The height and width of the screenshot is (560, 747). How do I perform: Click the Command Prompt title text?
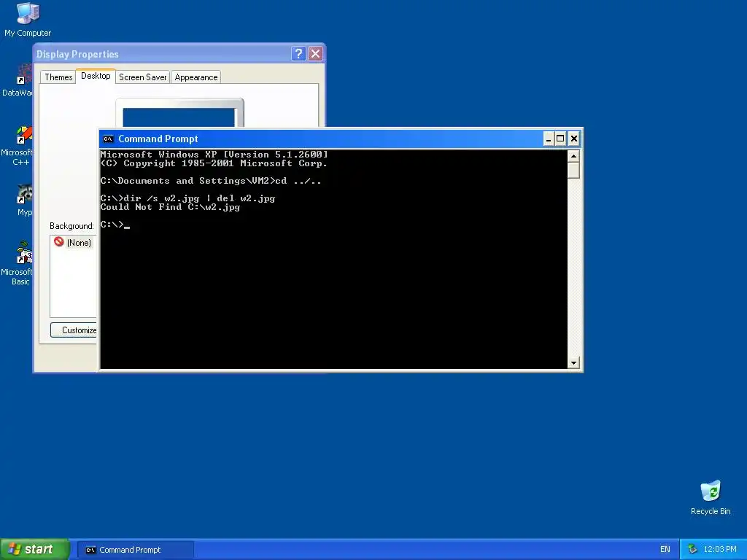coord(158,139)
